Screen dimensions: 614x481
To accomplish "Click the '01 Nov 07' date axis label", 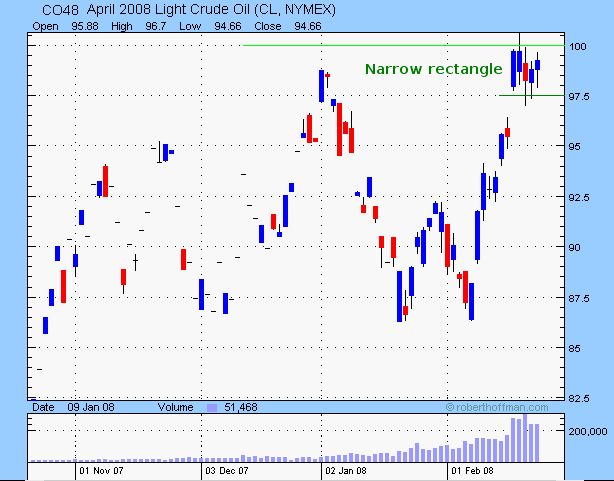I will 101,470.
